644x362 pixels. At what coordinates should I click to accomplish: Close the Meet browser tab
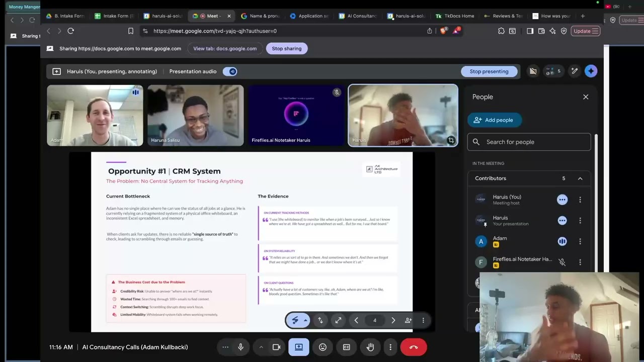[x=229, y=16]
